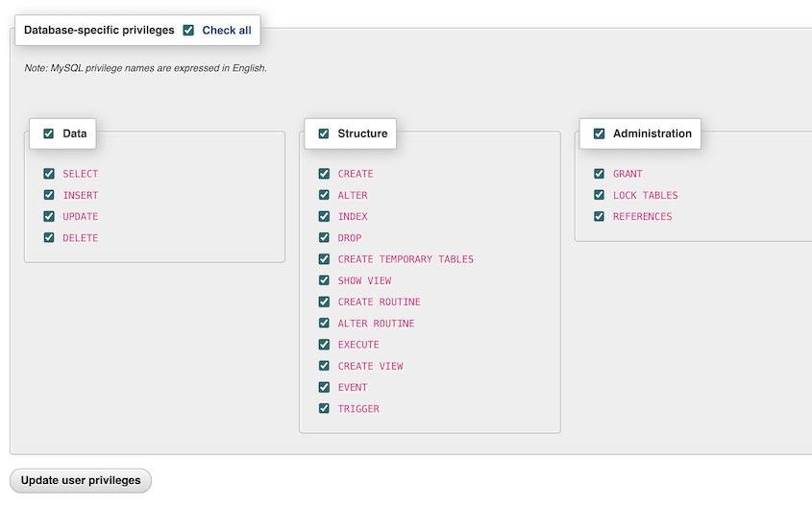The width and height of the screenshot is (812, 507).
Task: Uncheck the EVENT privilege
Action: (x=324, y=387)
